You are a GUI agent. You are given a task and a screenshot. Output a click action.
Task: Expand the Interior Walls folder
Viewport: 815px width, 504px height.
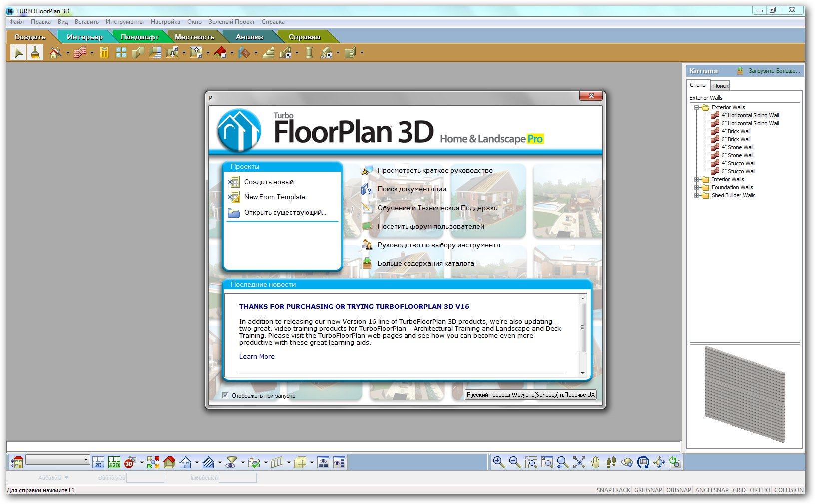[696, 179]
